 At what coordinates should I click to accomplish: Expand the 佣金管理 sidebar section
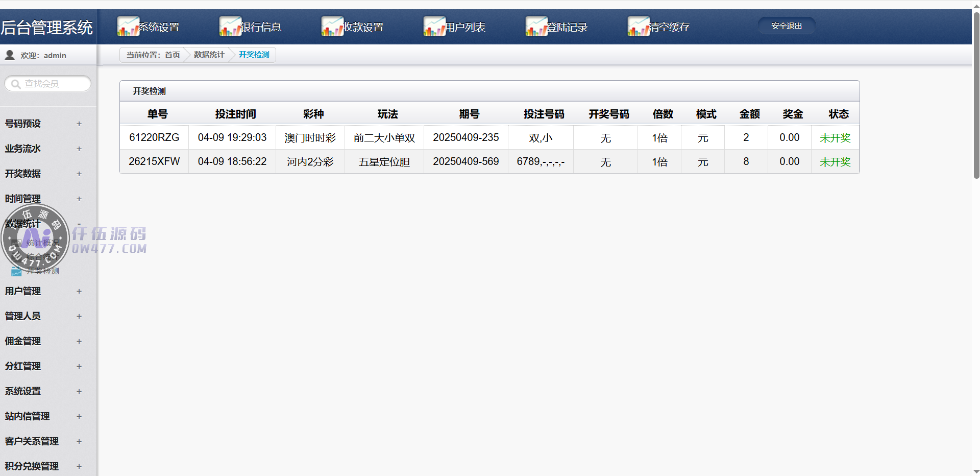pos(79,341)
